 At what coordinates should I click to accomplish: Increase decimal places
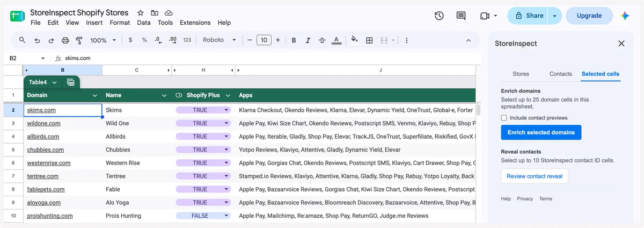tap(173, 40)
